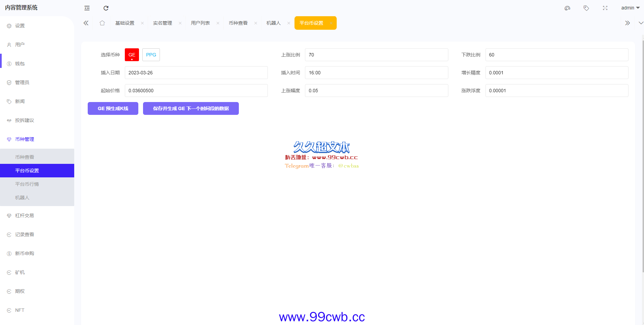Switch to 币种查看 tab

(x=238, y=23)
